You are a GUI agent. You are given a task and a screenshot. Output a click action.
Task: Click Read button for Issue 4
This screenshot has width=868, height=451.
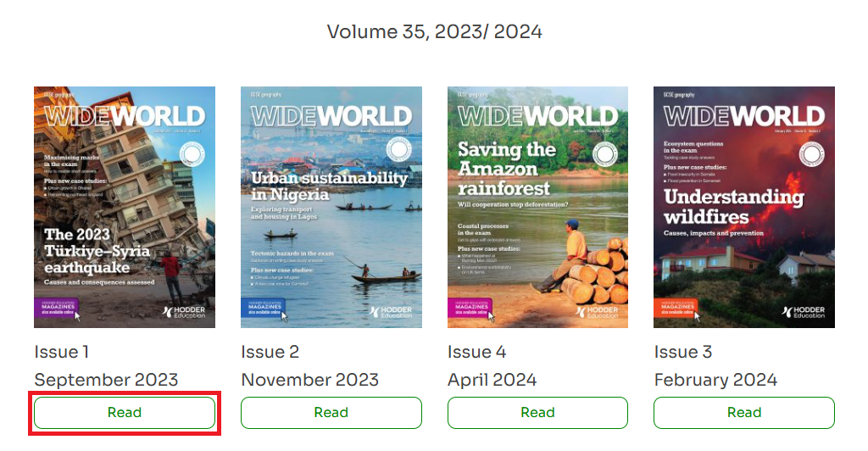(537, 413)
